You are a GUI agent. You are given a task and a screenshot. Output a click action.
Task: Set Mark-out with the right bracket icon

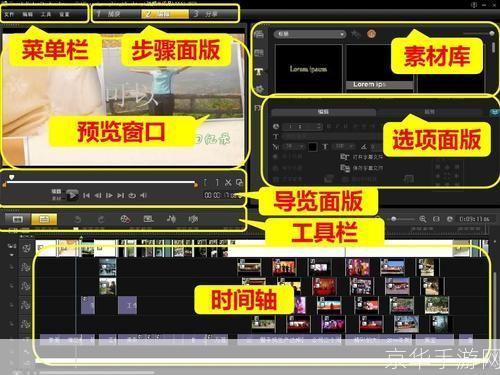tap(217, 182)
